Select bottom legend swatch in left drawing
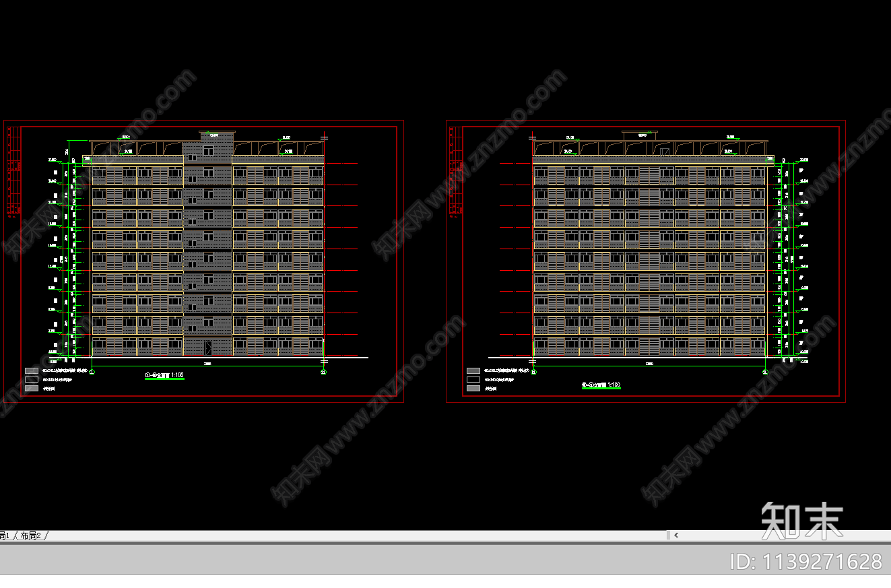891x588 pixels. [x=32, y=388]
